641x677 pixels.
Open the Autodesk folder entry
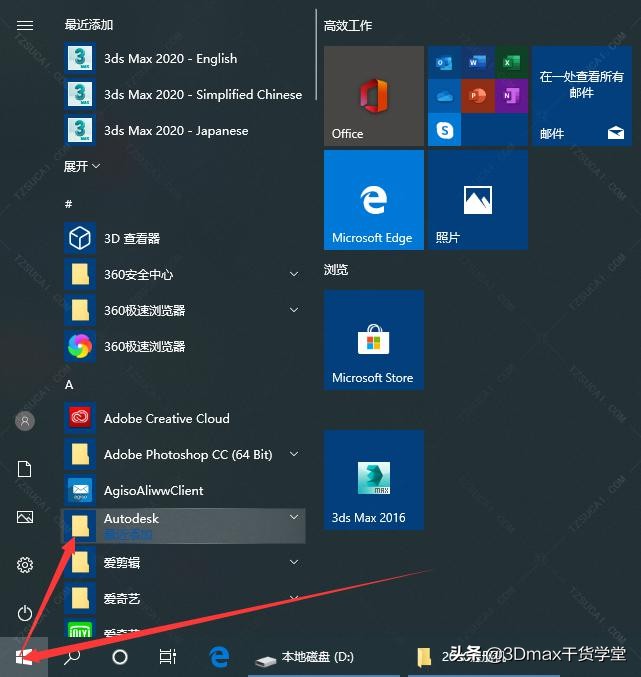tap(183, 526)
